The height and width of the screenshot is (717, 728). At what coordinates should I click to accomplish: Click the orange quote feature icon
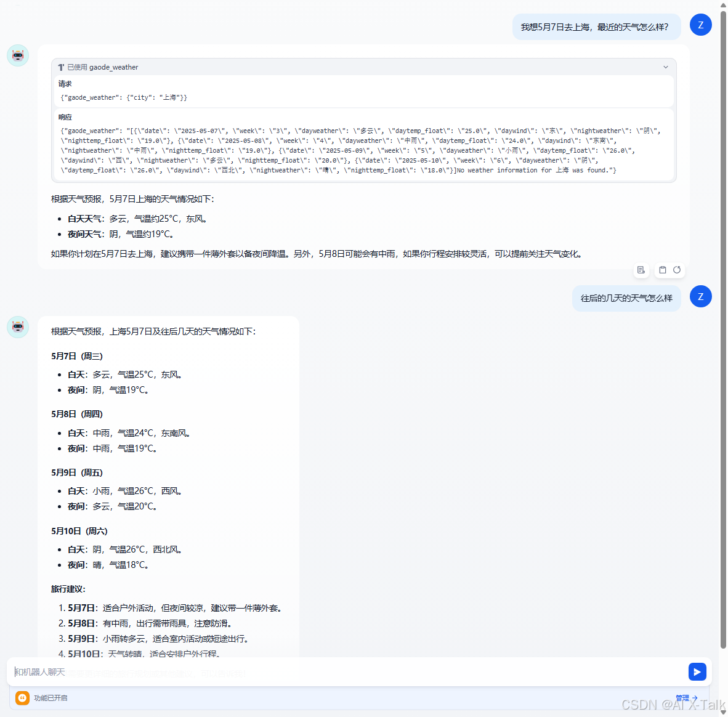[x=22, y=697]
